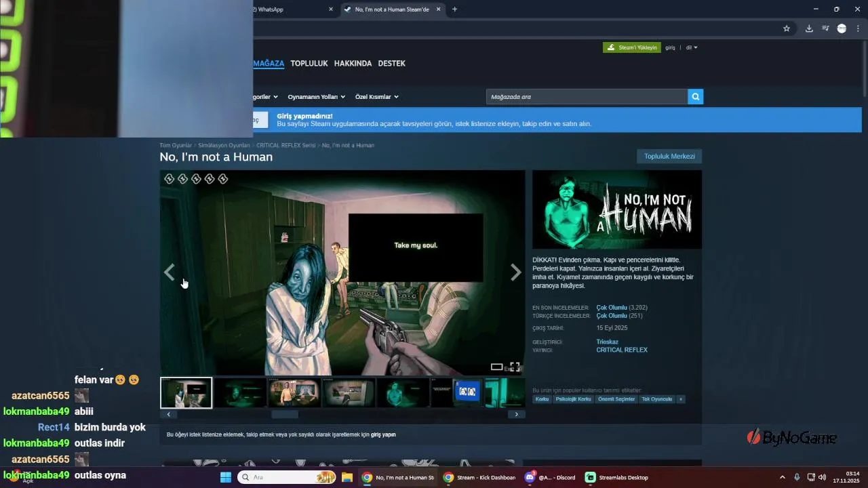Select the Tek Oyunculu tag

tap(656, 399)
